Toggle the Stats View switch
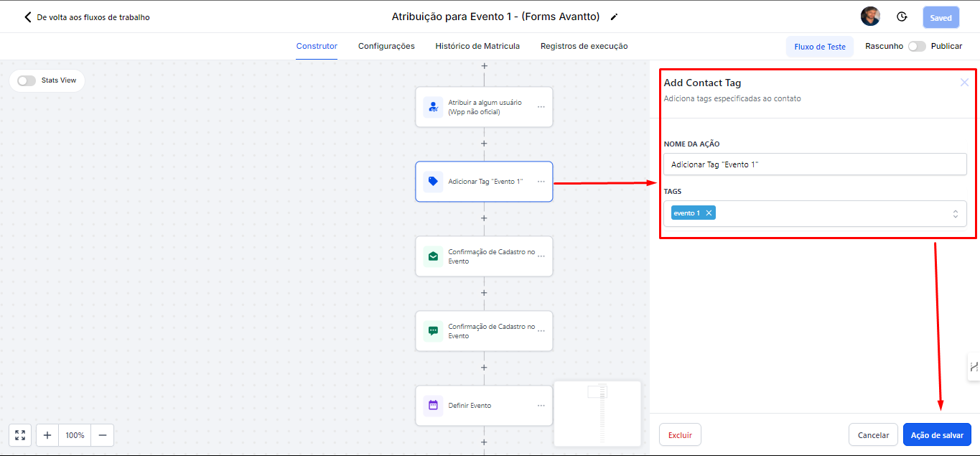The height and width of the screenshot is (456, 980). click(x=27, y=80)
